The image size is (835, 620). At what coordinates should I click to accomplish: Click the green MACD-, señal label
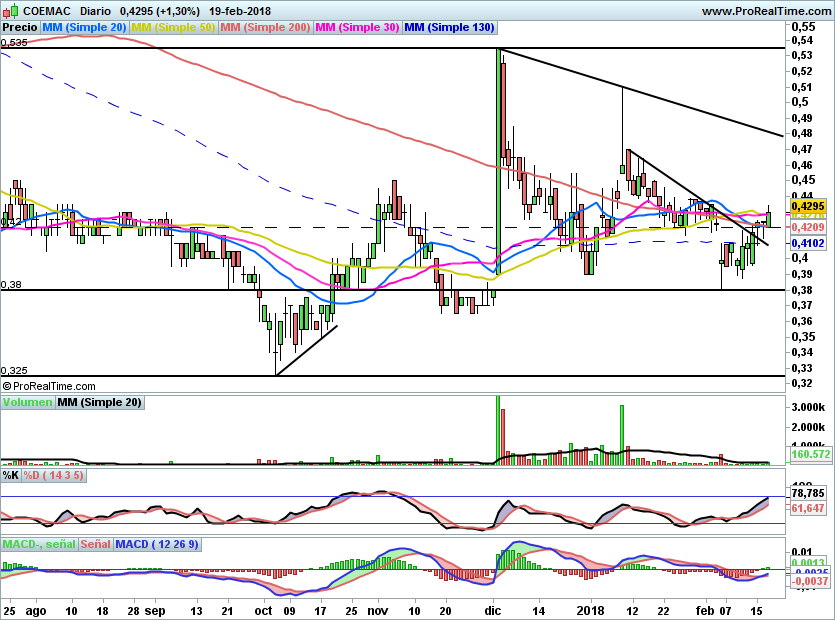point(38,544)
